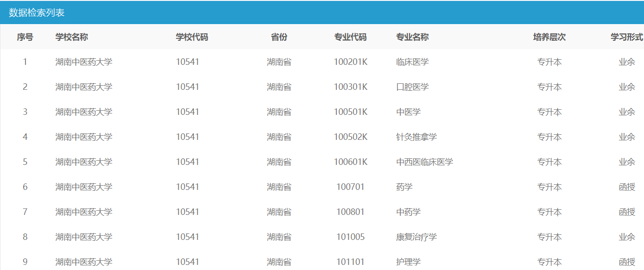Select the 学校代码 column header

pos(192,37)
